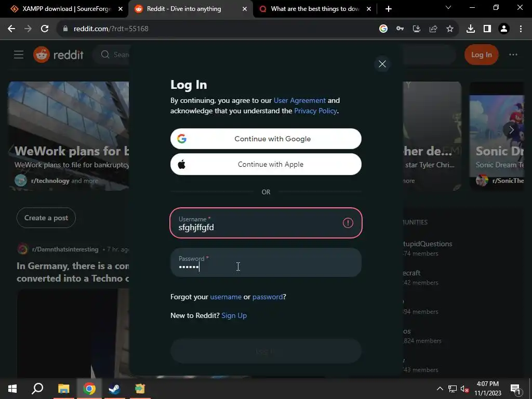Open Windows taskbar search
The image size is (532, 399).
(x=37, y=389)
